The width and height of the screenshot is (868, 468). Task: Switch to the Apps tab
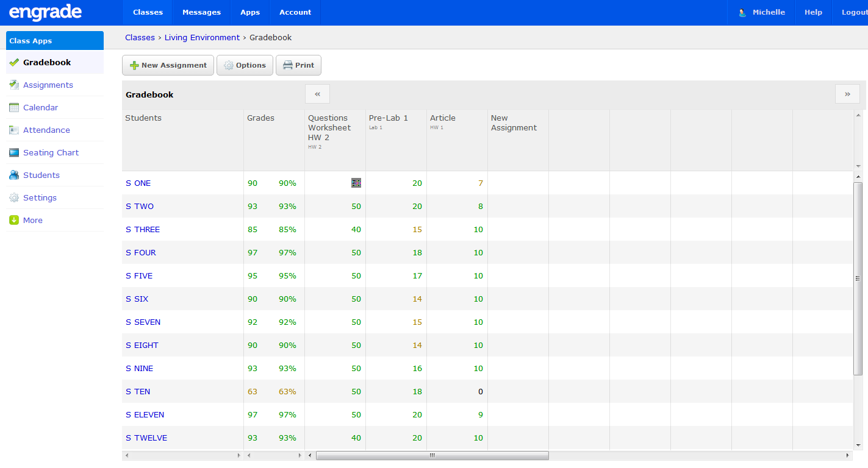pos(249,12)
